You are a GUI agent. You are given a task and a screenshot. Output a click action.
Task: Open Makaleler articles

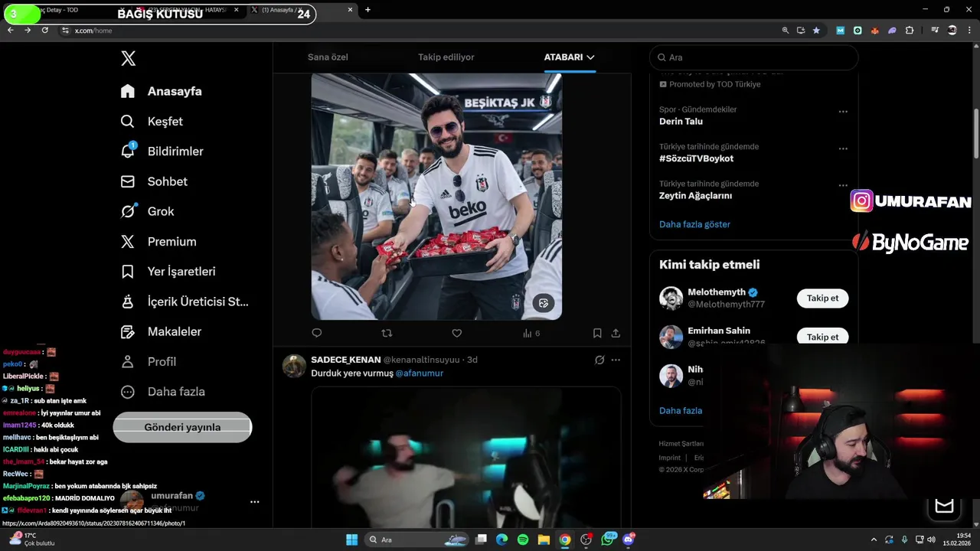point(161,331)
